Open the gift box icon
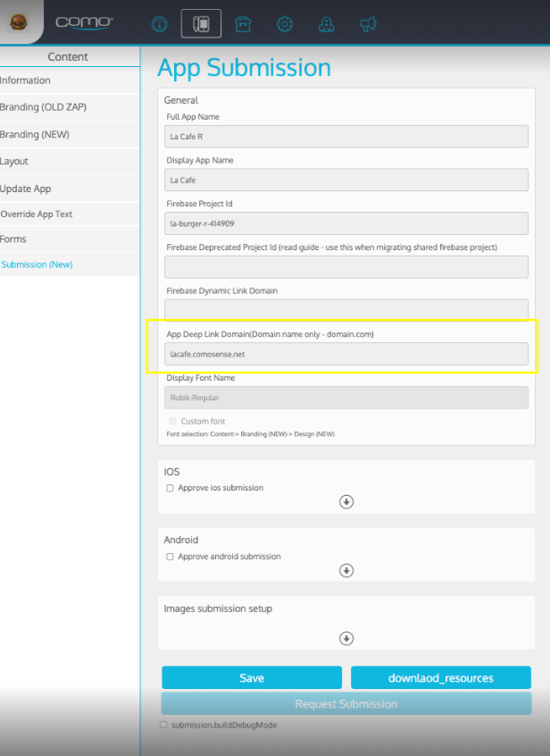This screenshot has height=756, width=550. coord(242,24)
